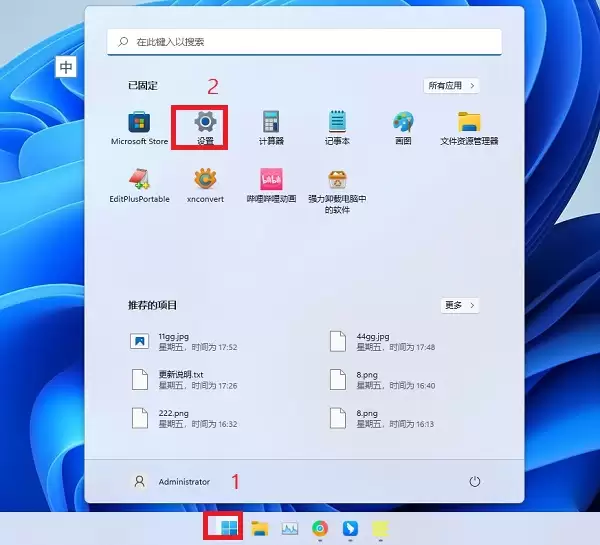Open Chrome browser from the taskbar

click(320, 529)
